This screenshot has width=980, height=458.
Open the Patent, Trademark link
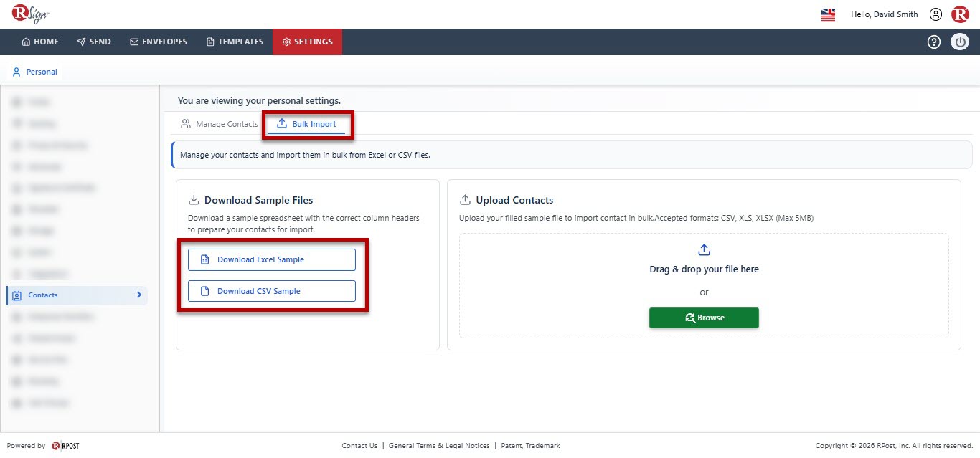pyautogui.click(x=530, y=446)
